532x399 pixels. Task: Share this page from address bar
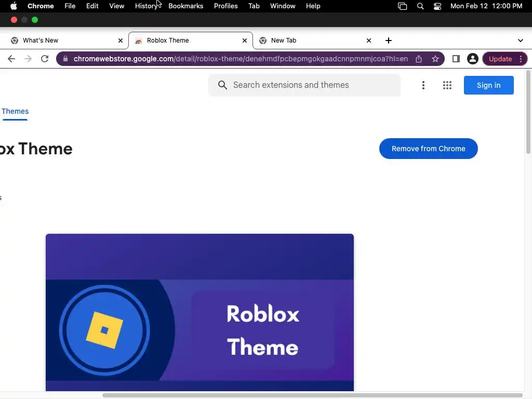(x=419, y=59)
